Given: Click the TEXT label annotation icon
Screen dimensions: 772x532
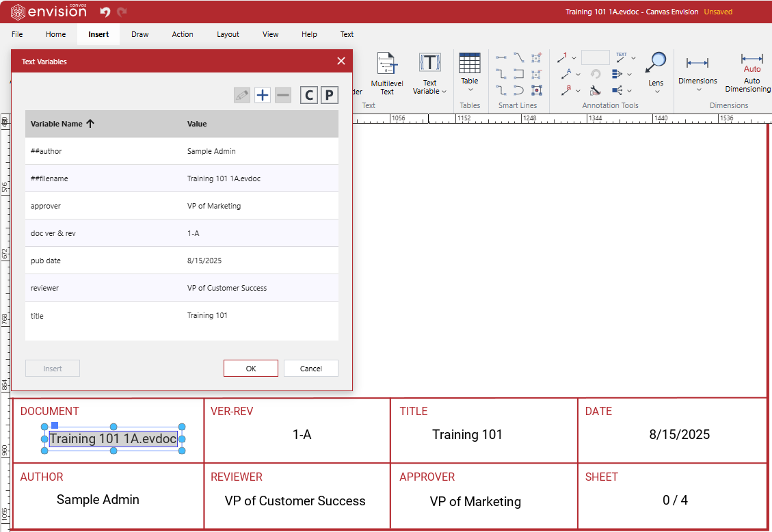Looking at the screenshot, I should click(622, 57).
